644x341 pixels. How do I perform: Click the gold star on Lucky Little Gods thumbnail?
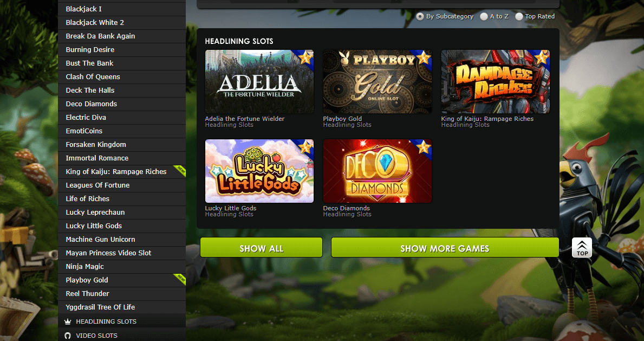pos(305,147)
